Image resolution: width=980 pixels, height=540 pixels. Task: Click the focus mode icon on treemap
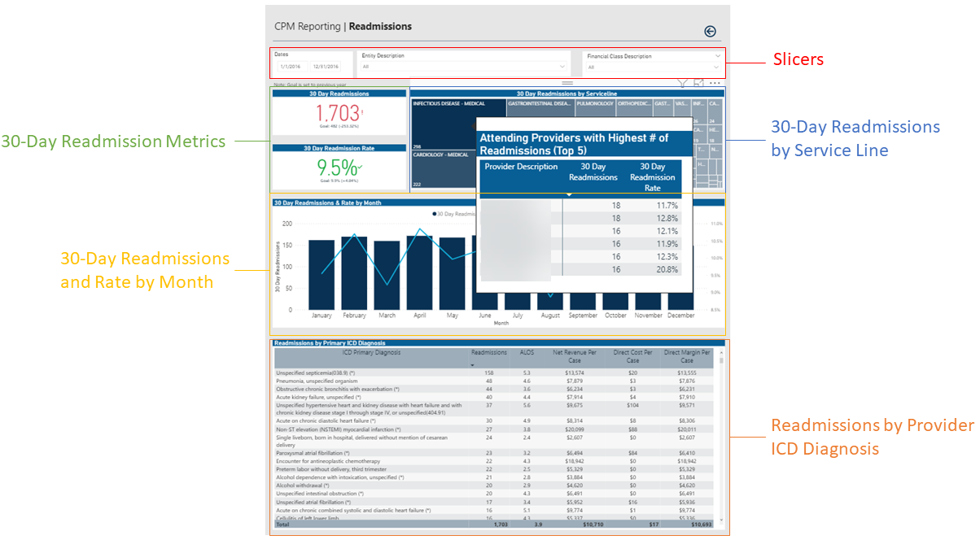tap(698, 83)
